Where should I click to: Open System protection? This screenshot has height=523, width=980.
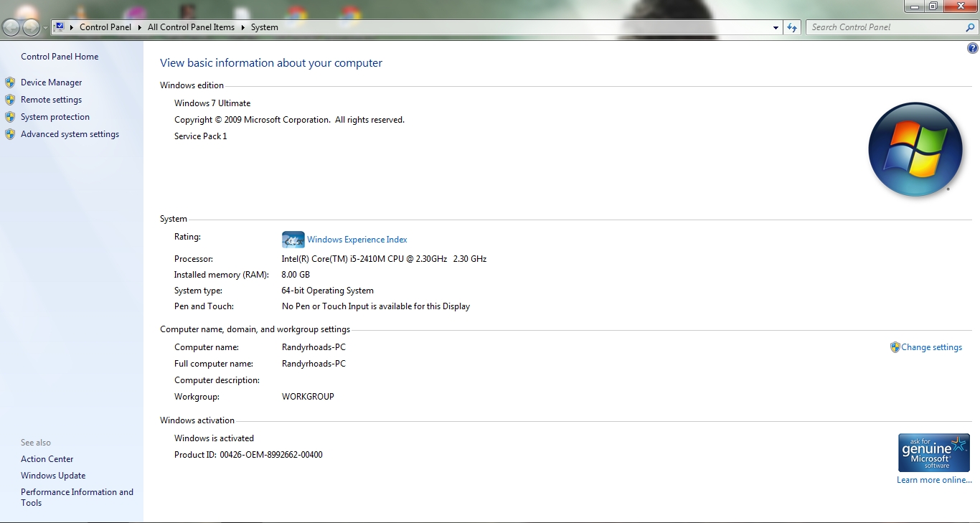point(55,117)
